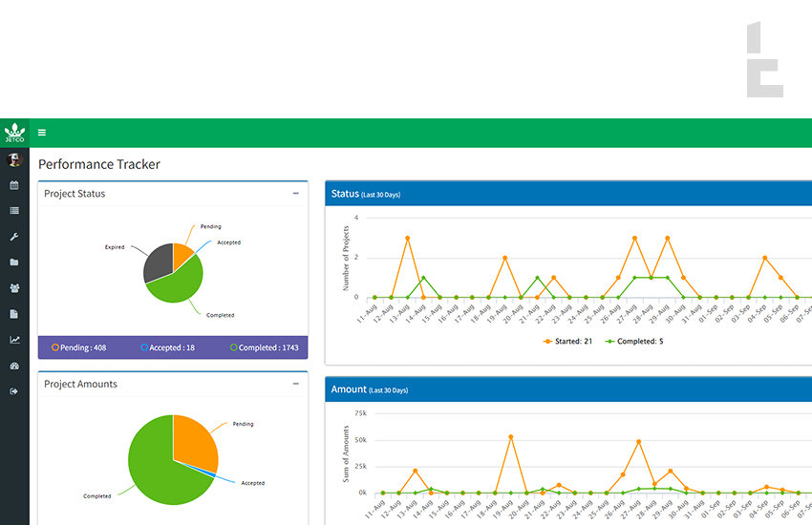
Task: Open the dashboard gauge sidebar icon
Action: (14, 366)
